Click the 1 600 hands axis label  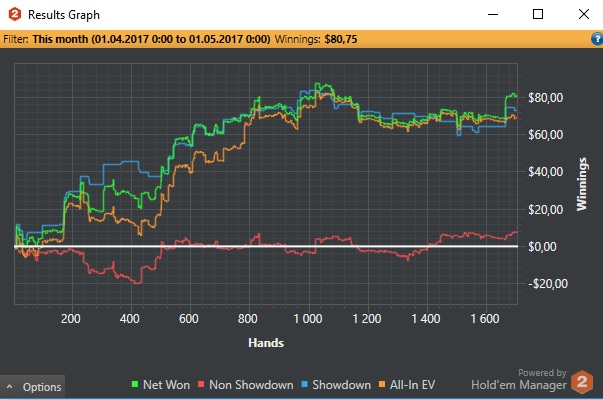click(x=485, y=319)
